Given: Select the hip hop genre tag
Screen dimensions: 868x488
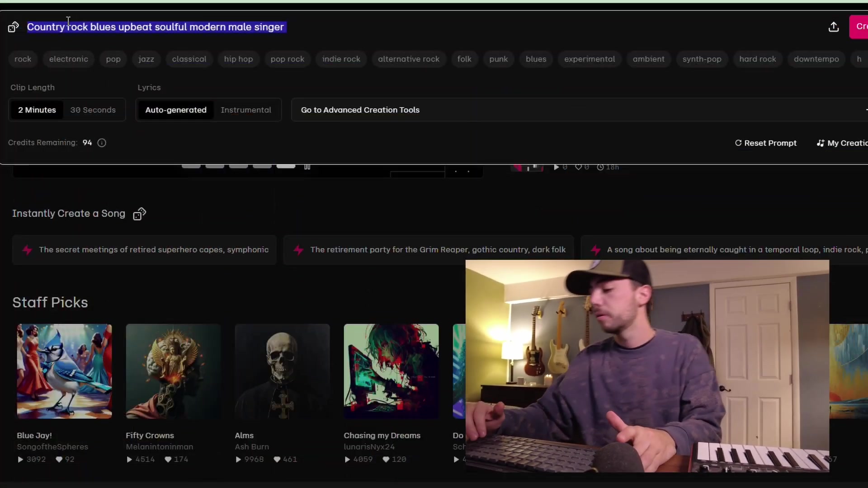Looking at the screenshot, I should (x=238, y=59).
